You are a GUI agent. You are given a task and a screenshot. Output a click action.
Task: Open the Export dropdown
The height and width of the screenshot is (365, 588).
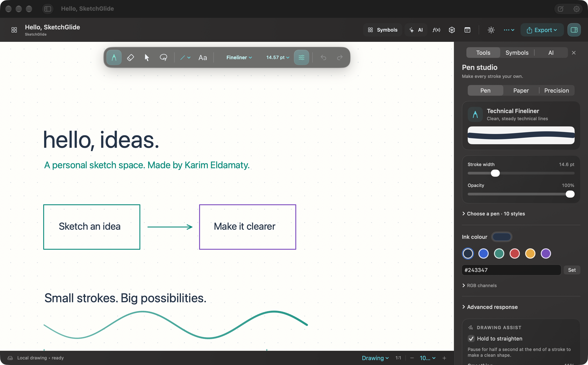click(542, 30)
